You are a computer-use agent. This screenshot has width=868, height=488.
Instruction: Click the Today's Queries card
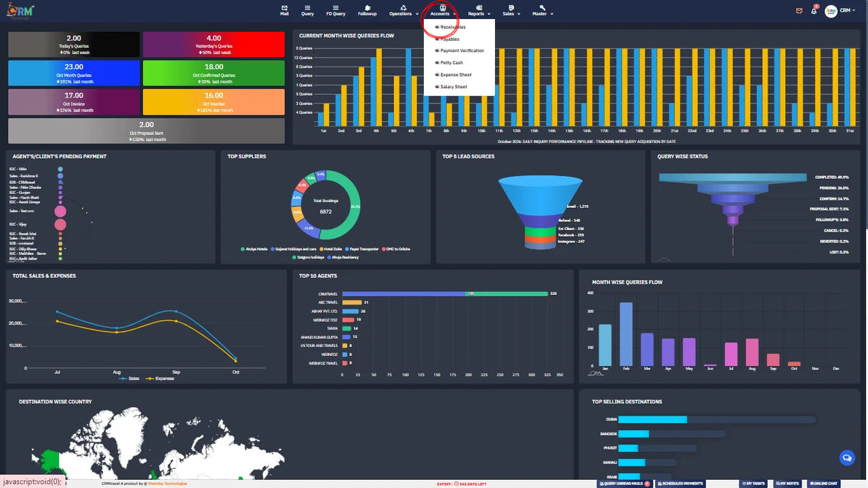pyautogui.click(x=74, y=44)
